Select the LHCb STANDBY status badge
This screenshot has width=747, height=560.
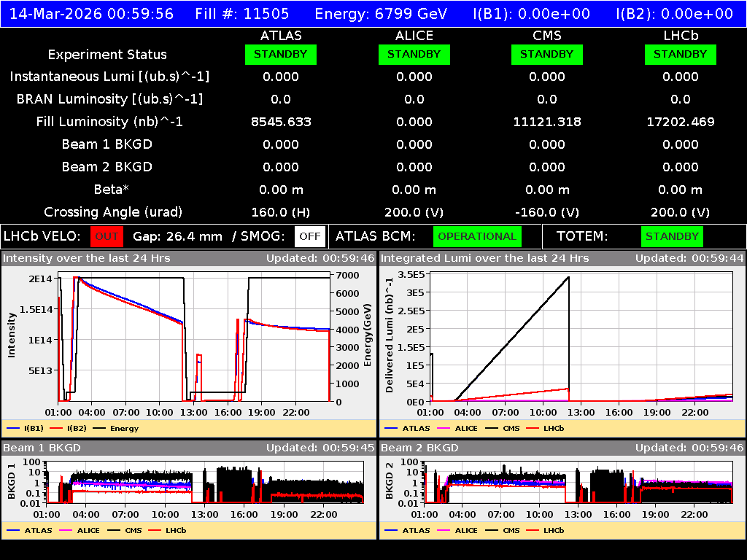point(680,55)
